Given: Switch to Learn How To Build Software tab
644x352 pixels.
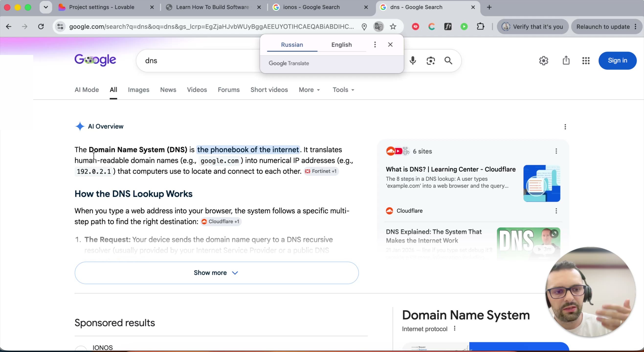Looking at the screenshot, I should point(212,7).
